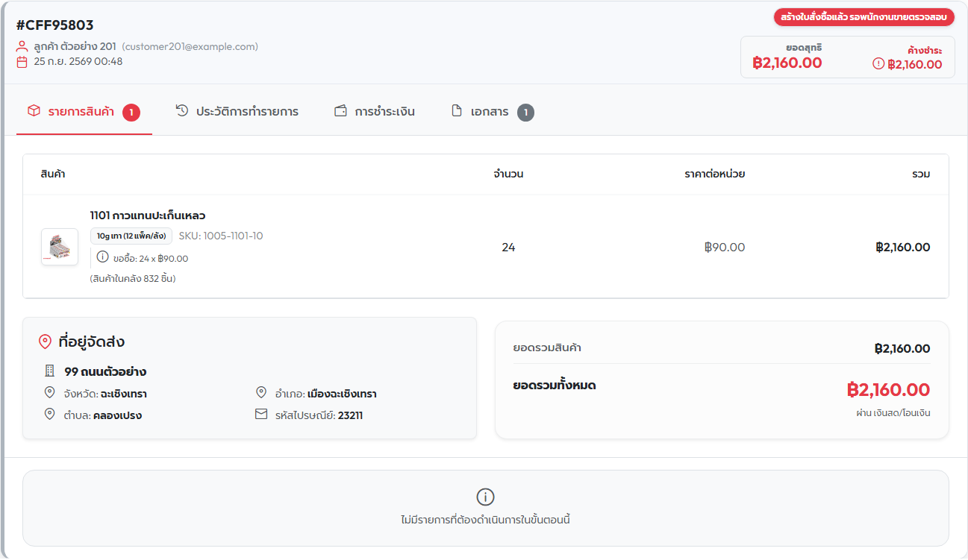968x560 pixels.
Task: Click the info icon beside ขอซื้อ
Action: (x=103, y=257)
